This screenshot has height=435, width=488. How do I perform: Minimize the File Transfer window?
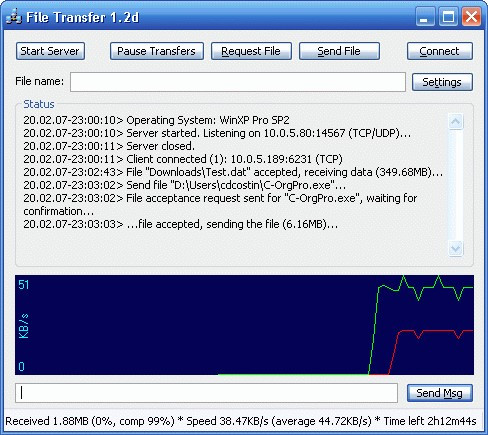point(425,17)
